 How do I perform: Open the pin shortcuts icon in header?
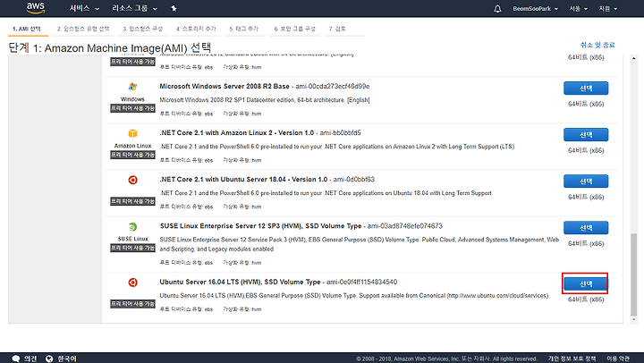[x=174, y=8]
